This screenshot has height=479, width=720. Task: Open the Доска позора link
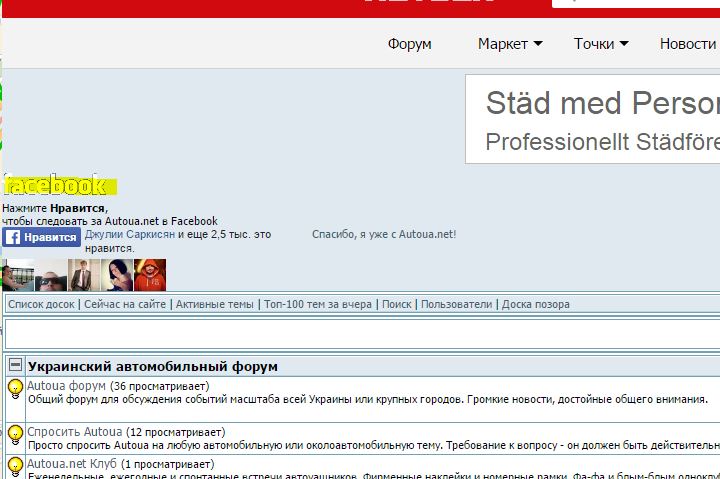coord(536,304)
